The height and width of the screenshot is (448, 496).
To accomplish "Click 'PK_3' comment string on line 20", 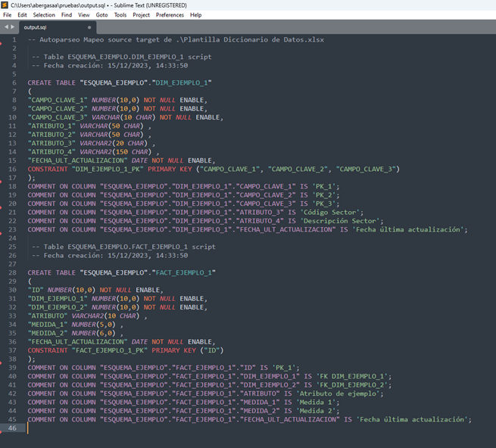I will [x=324, y=204].
